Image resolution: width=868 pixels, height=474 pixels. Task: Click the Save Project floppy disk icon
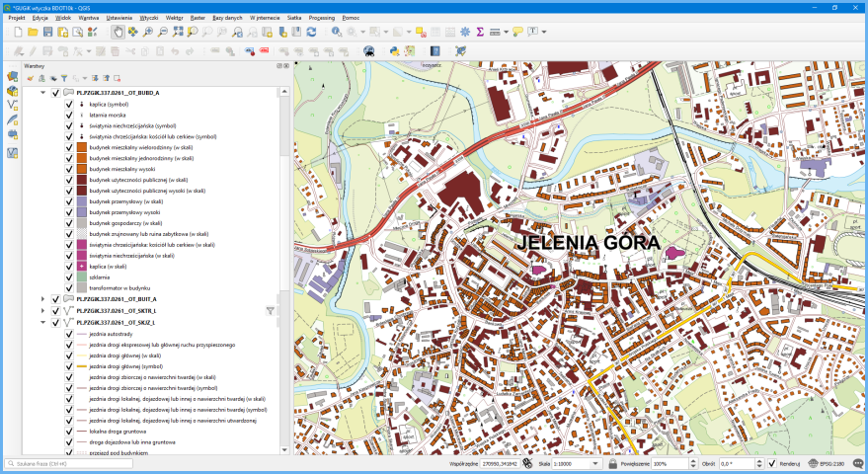pos(47,32)
